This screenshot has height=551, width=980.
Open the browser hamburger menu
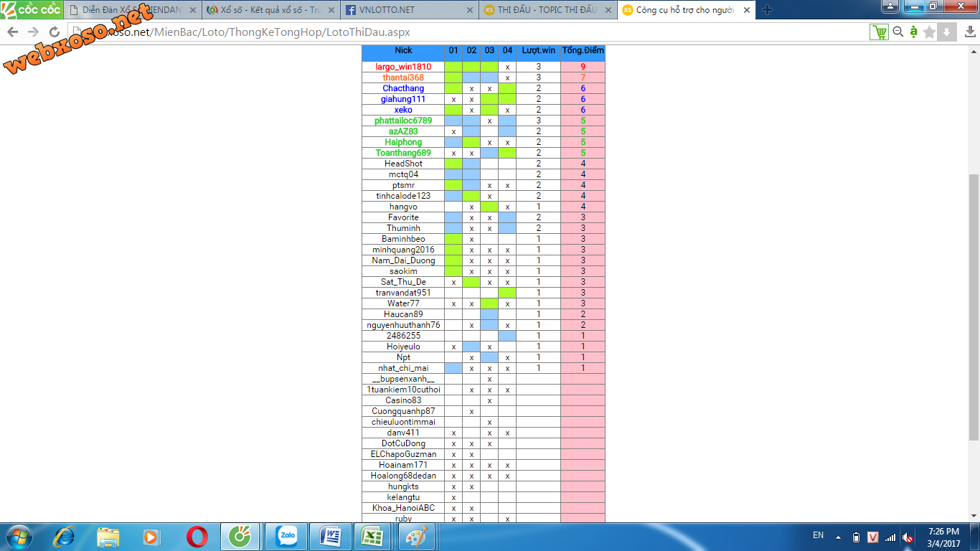click(969, 32)
